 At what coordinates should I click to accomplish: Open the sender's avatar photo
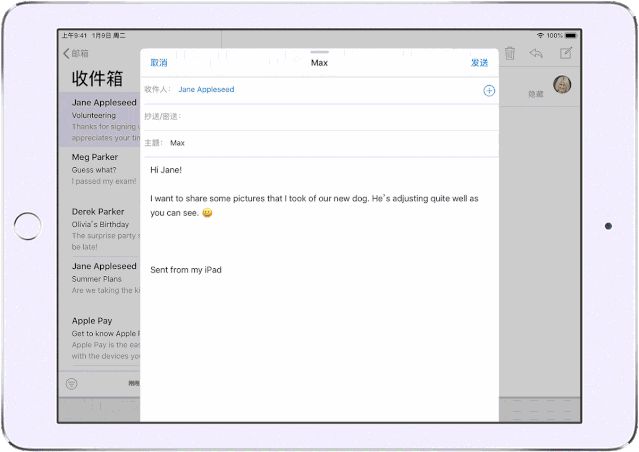tap(562, 84)
